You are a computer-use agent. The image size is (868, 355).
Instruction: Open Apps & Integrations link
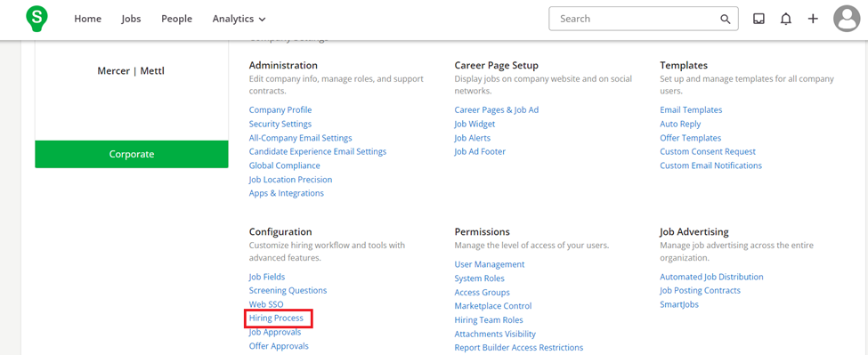(x=286, y=194)
